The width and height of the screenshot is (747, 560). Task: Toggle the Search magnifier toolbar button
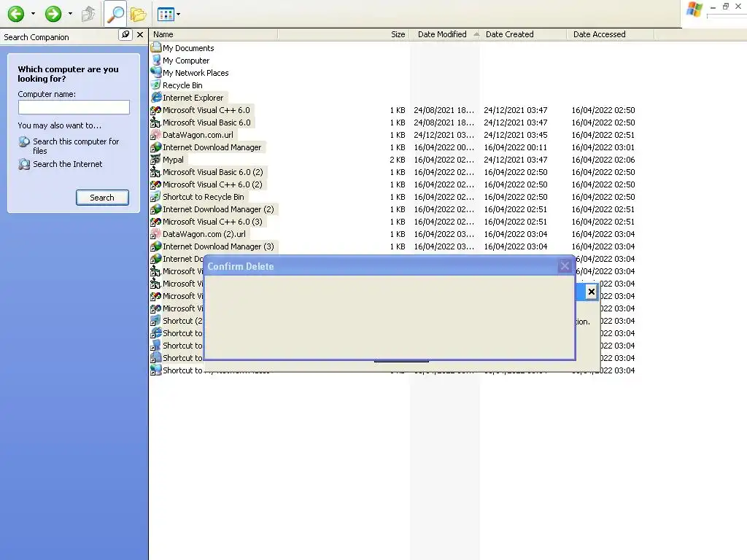(115, 14)
